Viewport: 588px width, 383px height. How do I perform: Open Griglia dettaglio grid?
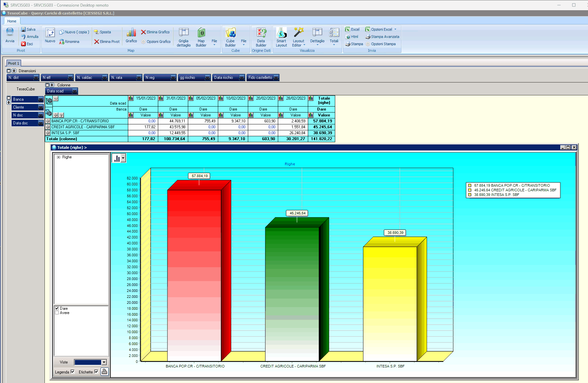tap(184, 37)
